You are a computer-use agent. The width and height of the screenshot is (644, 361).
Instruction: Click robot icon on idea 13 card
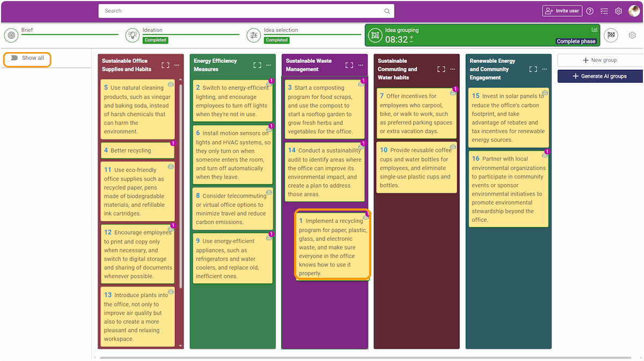click(x=171, y=292)
